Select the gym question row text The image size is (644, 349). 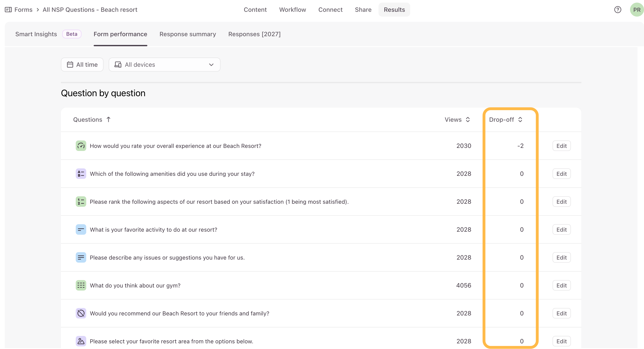coord(135,286)
